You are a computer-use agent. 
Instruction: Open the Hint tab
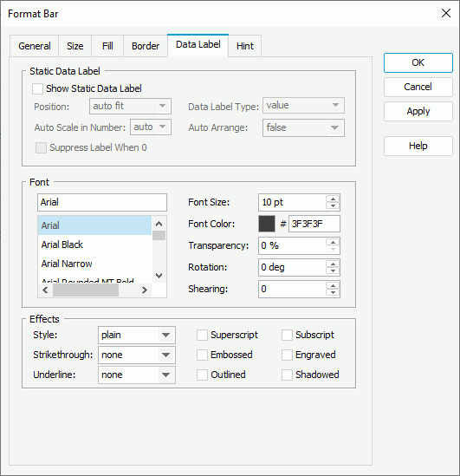[x=244, y=46]
